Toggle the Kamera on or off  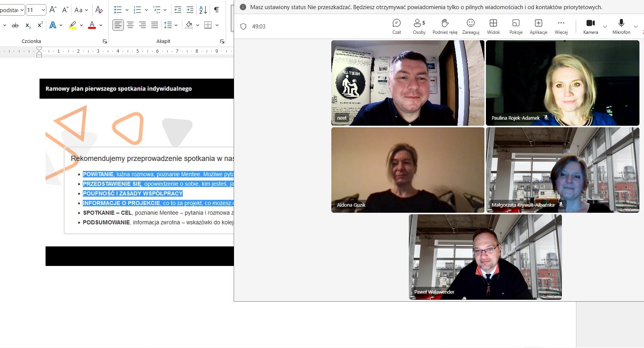point(590,27)
